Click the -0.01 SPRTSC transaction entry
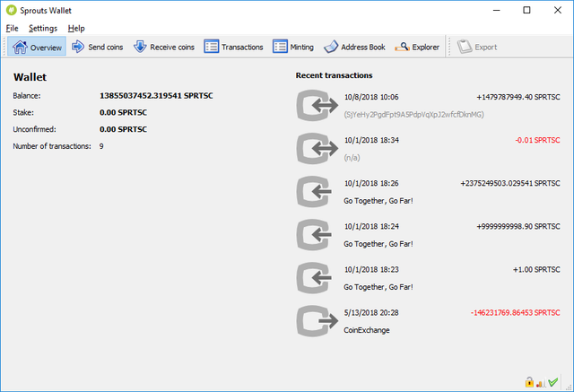This screenshot has width=574, height=392. pyautogui.click(x=537, y=140)
